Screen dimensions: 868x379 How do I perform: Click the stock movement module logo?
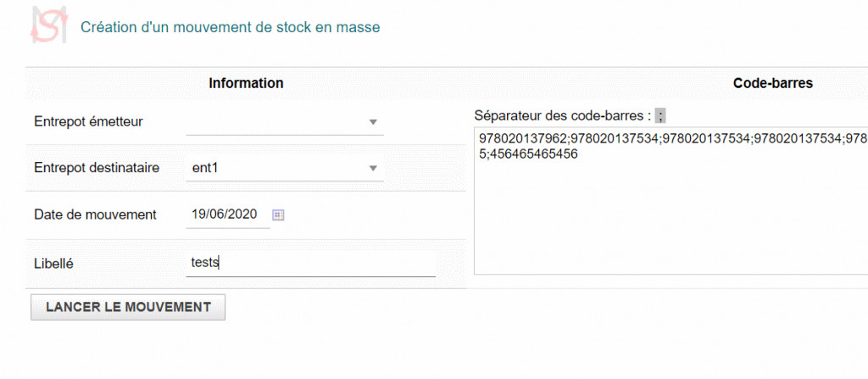pos(48,25)
